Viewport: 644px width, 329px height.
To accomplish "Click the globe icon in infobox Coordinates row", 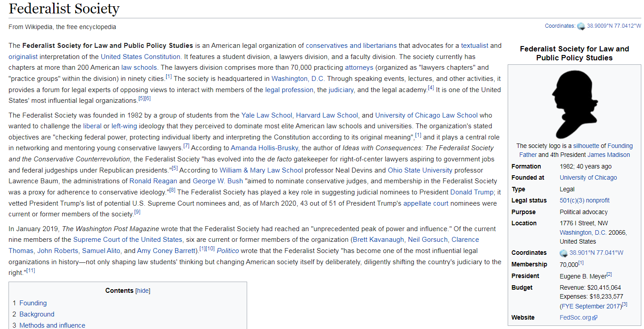I will pos(564,253).
